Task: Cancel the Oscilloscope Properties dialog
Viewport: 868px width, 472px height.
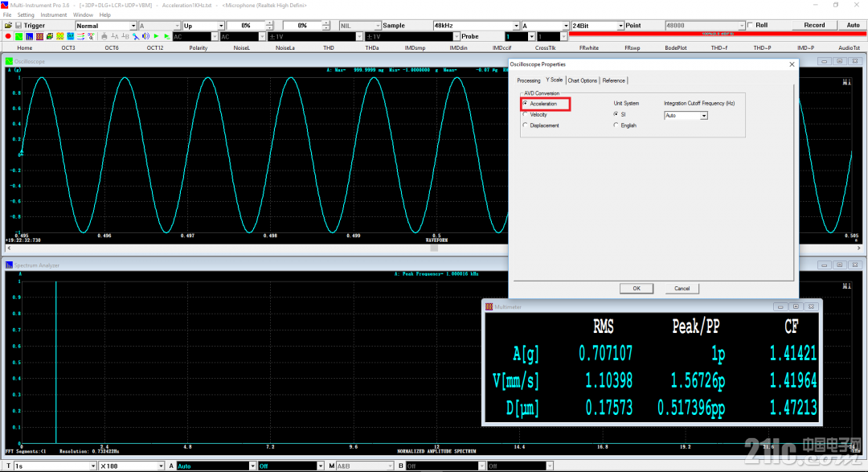Action: [x=682, y=289]
